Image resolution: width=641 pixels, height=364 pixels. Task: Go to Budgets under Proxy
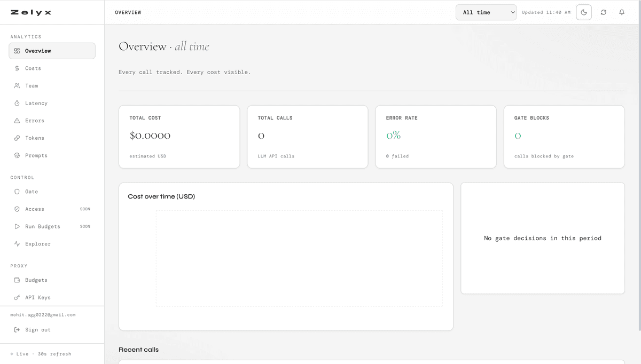[x=52, y=280]
